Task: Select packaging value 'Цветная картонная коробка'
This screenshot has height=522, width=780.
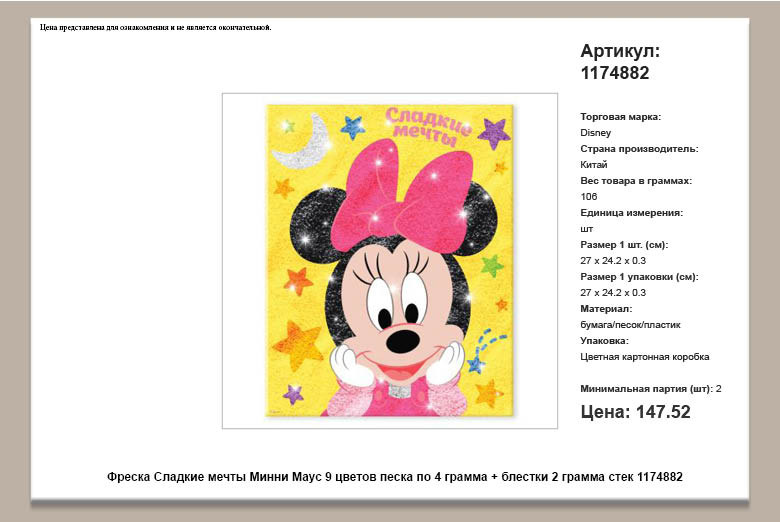Action: (645, 357)
